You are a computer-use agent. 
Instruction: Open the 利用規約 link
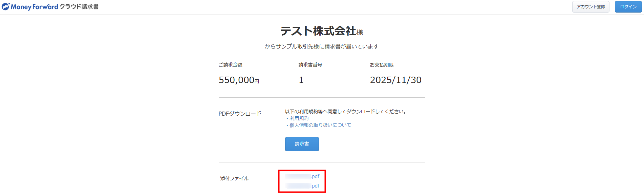[x=299, y=118]
